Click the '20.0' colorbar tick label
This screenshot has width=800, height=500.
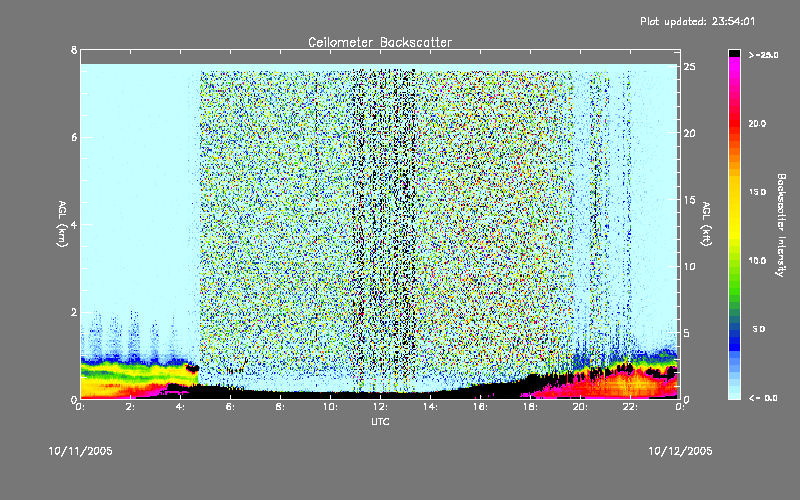[x=757, y=124]
